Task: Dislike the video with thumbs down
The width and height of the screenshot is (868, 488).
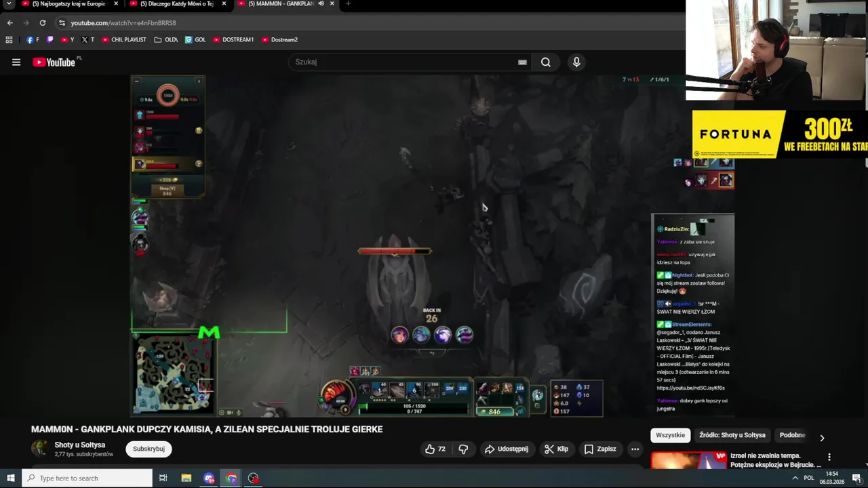Action: coord(463,449)
